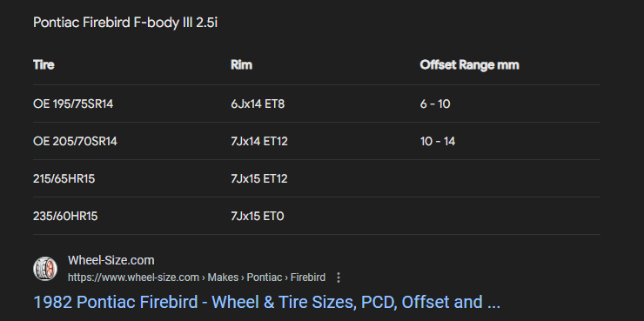
Task: Click the 7Jx14 ET12 rim cell
Action: click(259, 141)
